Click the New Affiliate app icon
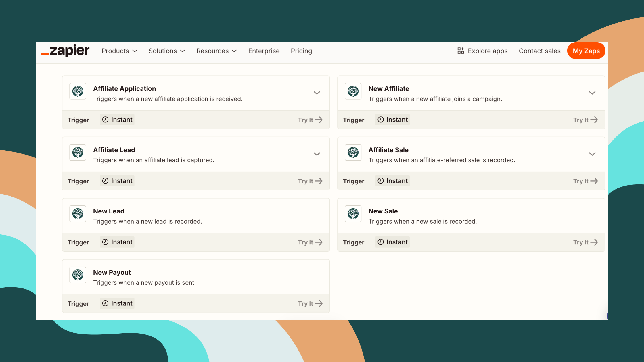This screenshot has width=644, height=362. click(x=353, y=91)
